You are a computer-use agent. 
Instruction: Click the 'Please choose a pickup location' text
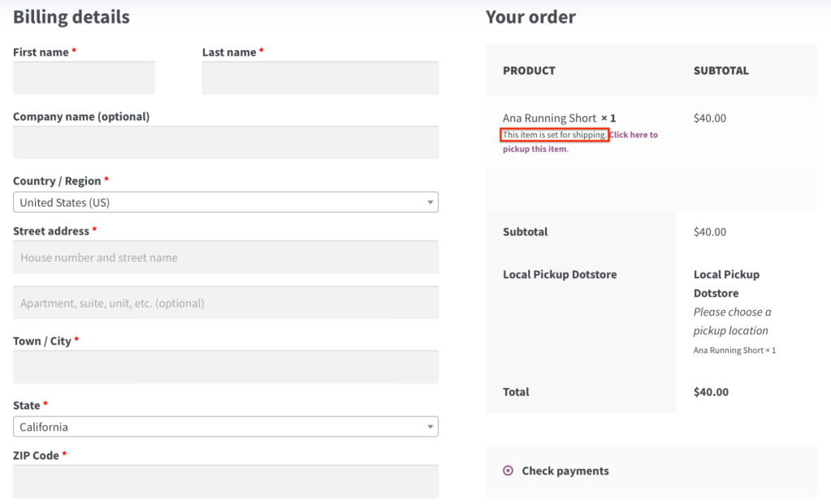(x=732, y=321)
